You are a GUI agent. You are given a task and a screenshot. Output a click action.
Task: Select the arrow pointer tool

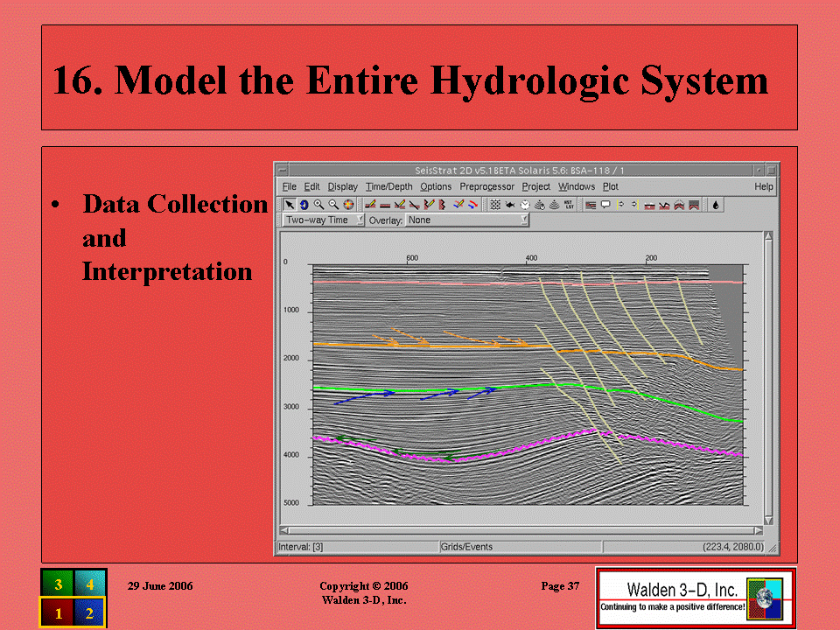point(290,205)
